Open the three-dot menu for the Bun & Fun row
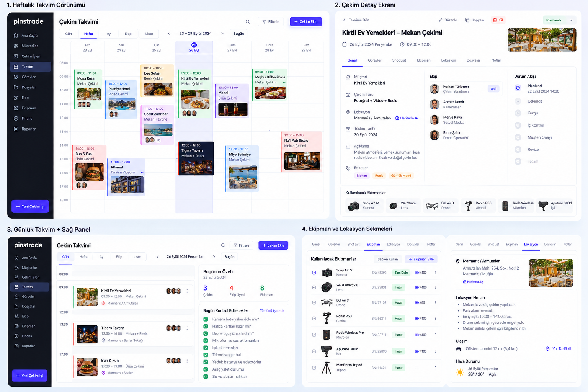This screenshot has width=588, height=392. 187,361
